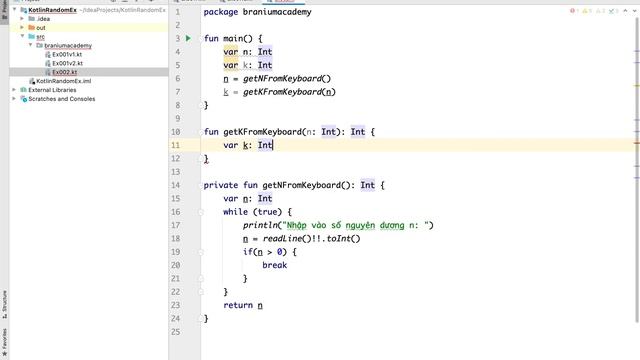Fold the if block at line 19
The width and height of the screenshot is (640, 360).
tap(201, 252)
